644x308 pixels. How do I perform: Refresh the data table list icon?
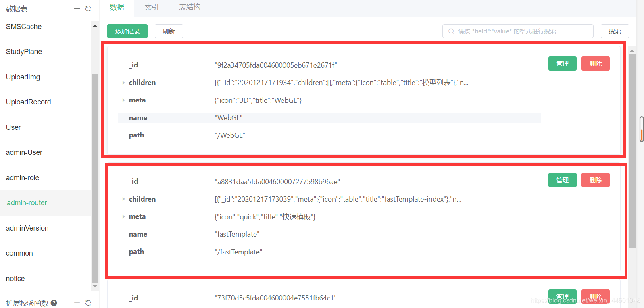pos(88,8)
